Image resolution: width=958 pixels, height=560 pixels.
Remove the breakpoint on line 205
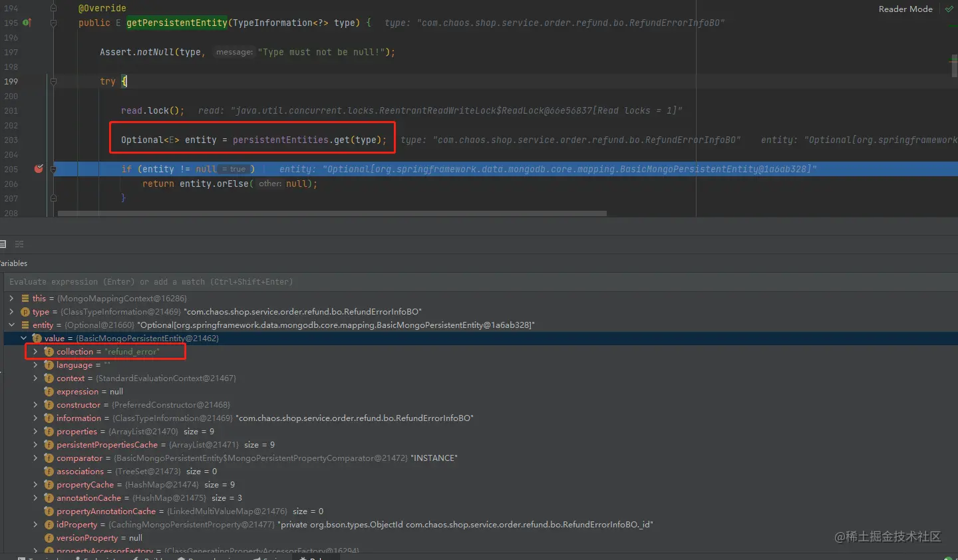click(39, 169)
